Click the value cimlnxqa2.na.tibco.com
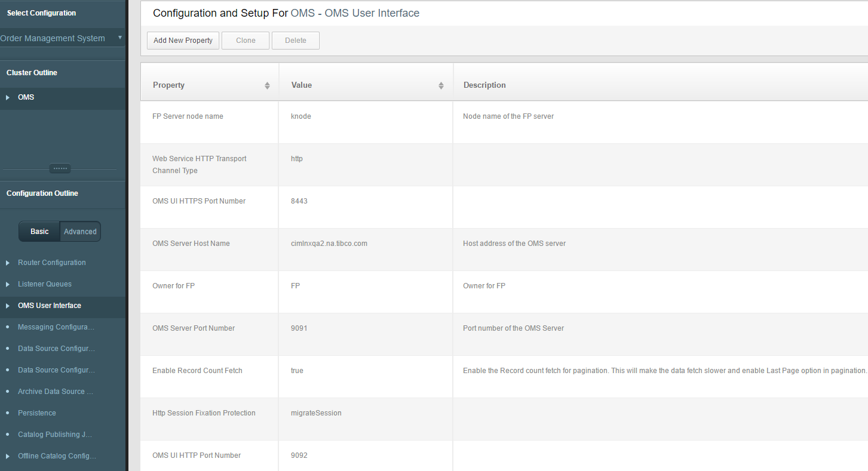 coord(329,244)
